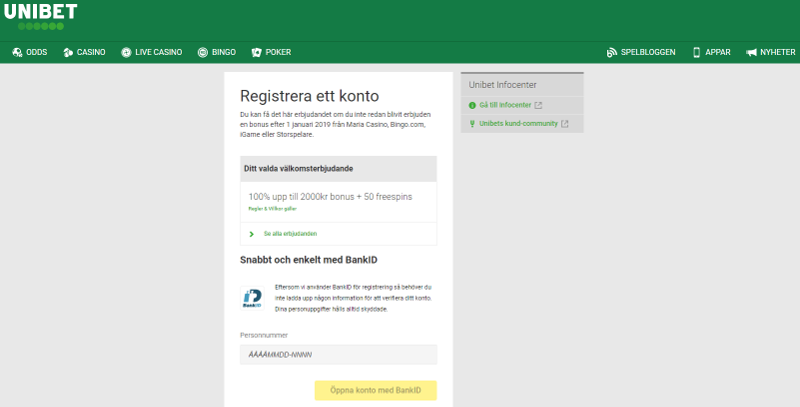800x407 pixels.
Task: Click the Bingo ball icon
Action: [x=203, y=52]
